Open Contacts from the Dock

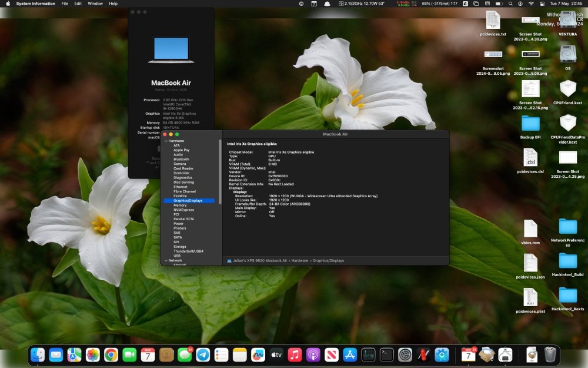(x=166, y=355)
